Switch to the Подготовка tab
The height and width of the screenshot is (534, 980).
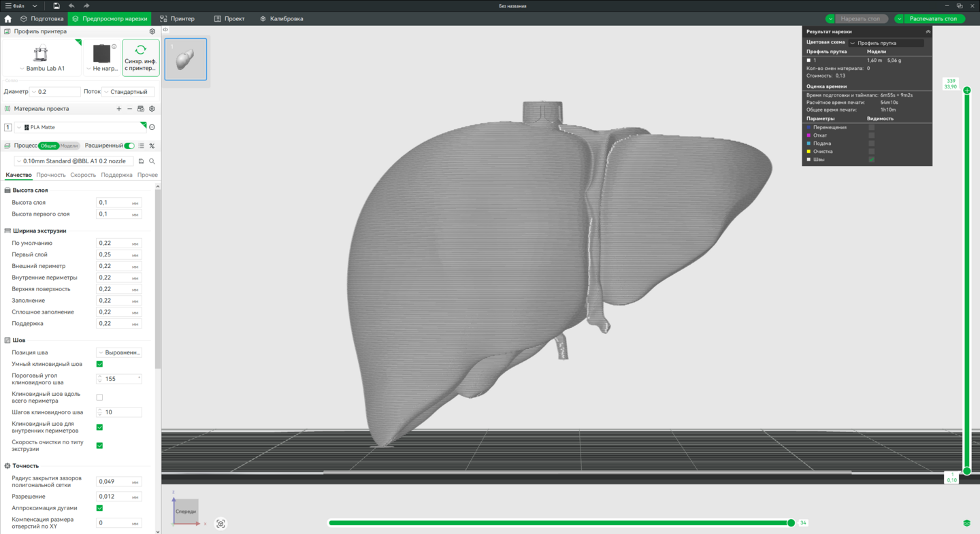pos(42,19)
